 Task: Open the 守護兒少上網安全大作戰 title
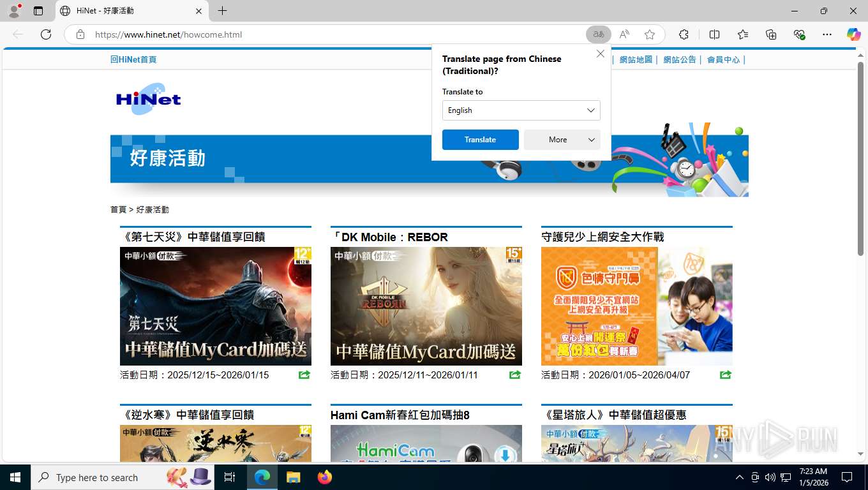click(x=602, y=237)
